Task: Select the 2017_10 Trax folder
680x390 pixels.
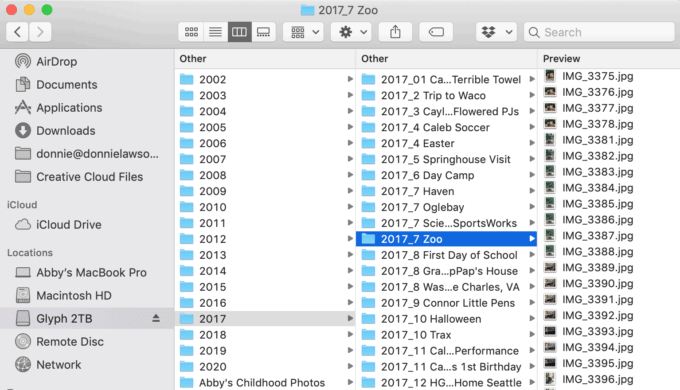Action: pos(446,334)
